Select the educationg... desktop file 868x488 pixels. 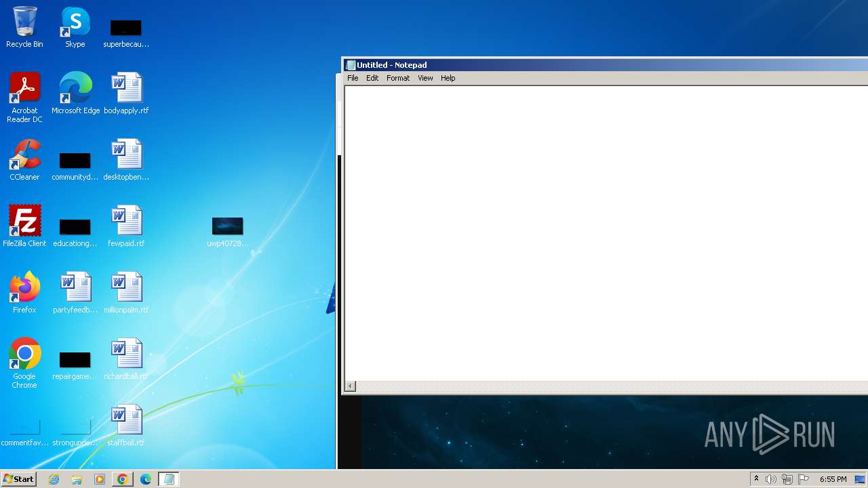coord(75,232)
